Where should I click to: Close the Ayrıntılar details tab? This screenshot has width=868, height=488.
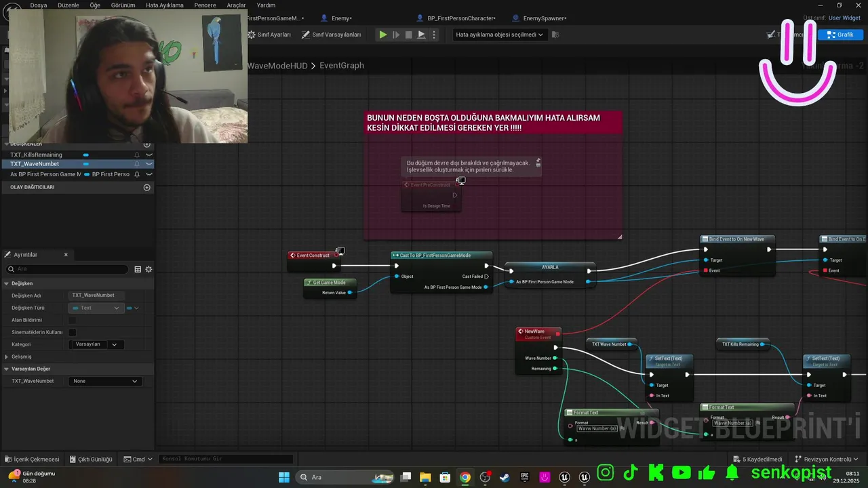click(66, 255)
